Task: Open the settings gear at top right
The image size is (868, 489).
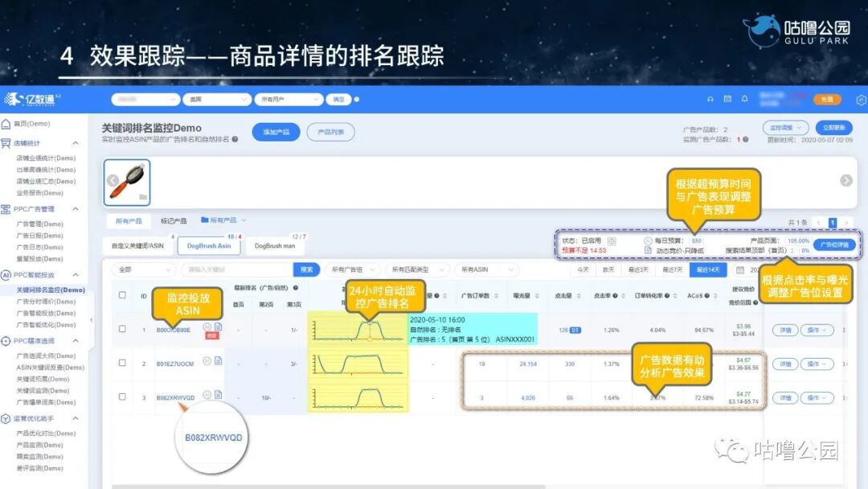Action: coord(861,100)
